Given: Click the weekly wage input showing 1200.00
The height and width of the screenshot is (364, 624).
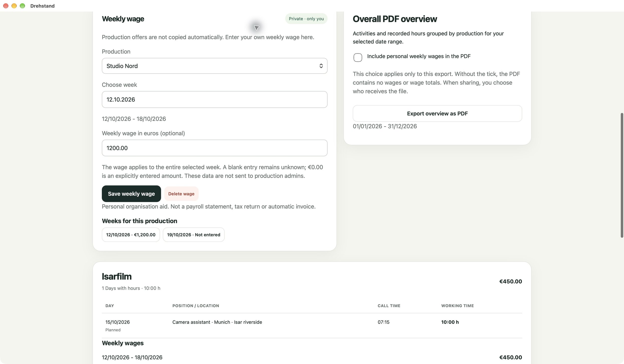Looking at the screenshot, I should coord(214,148).
